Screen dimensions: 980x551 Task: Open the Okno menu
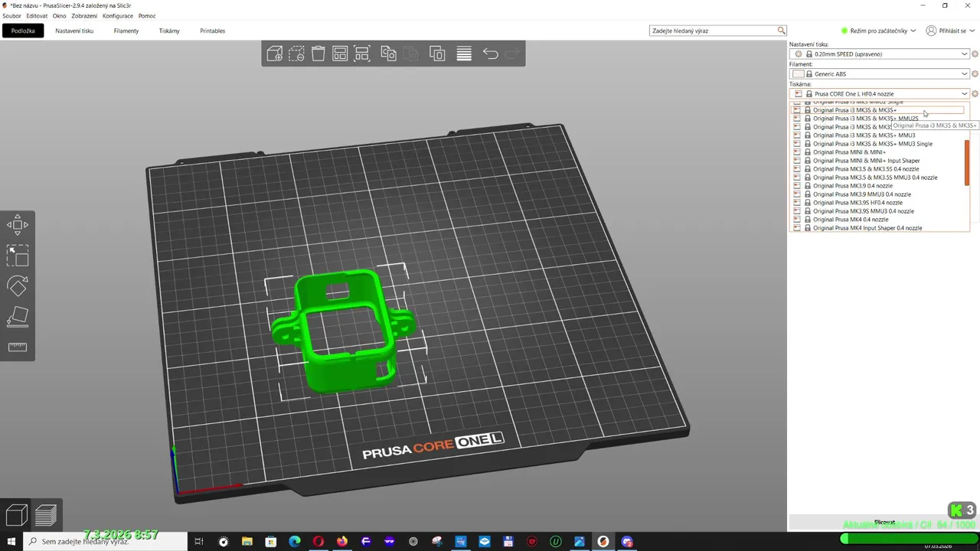pyautogui.click(x=59, y=16)
